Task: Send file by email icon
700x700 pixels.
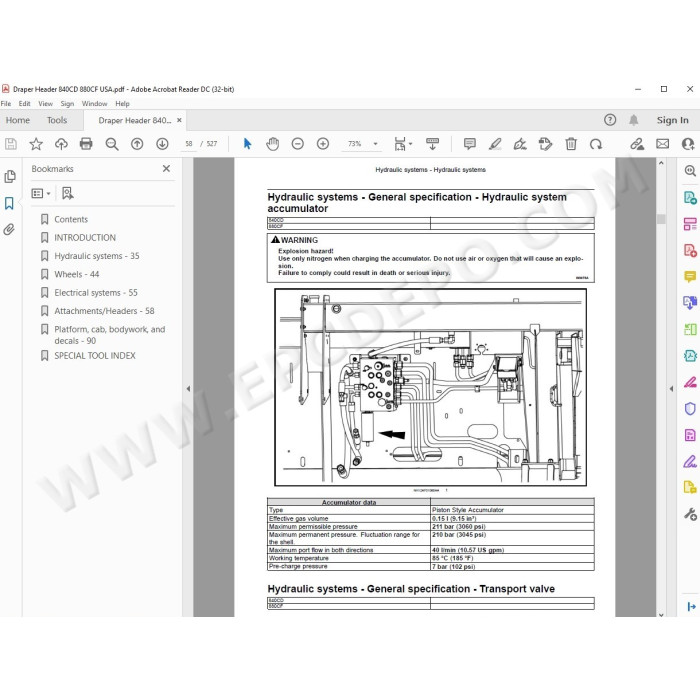Action: [662, 144]
